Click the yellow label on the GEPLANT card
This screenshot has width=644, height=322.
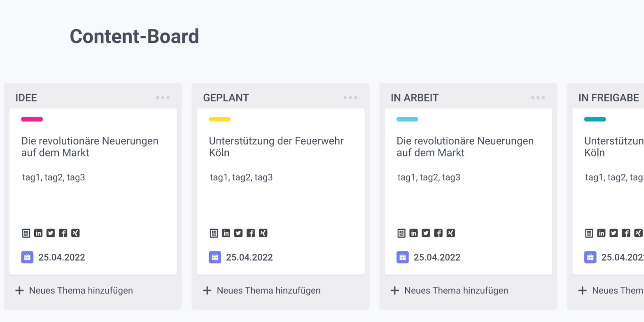(x=220, y=119)
